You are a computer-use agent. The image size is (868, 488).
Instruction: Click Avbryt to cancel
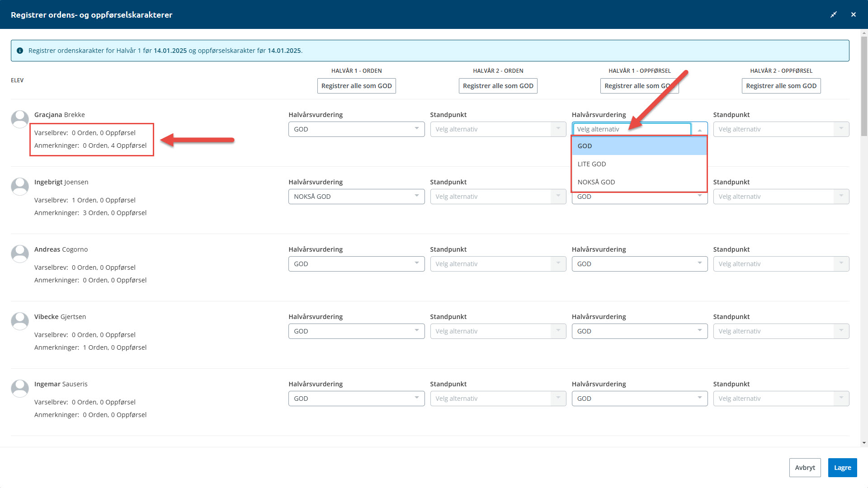805,468
